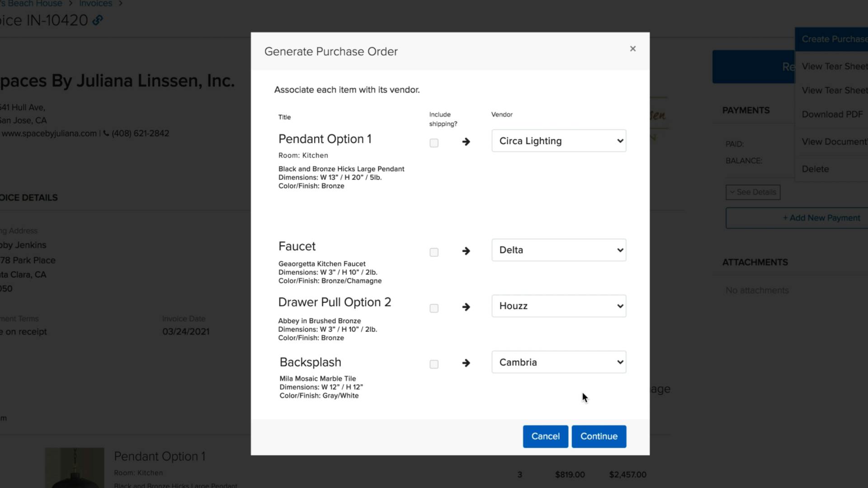Select Pendant Option 1 title in dialog
The image size is (868, 488).
point(325,139)
